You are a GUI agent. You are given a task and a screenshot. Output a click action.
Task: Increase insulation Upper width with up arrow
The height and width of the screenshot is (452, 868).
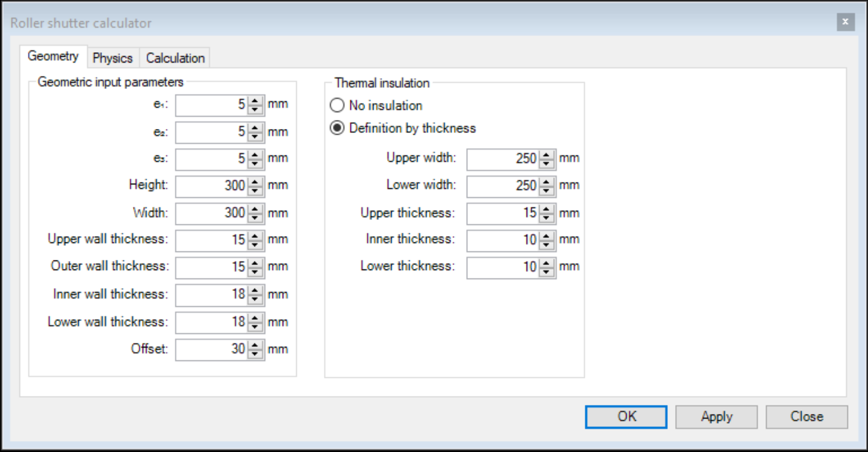coord(547,155)
